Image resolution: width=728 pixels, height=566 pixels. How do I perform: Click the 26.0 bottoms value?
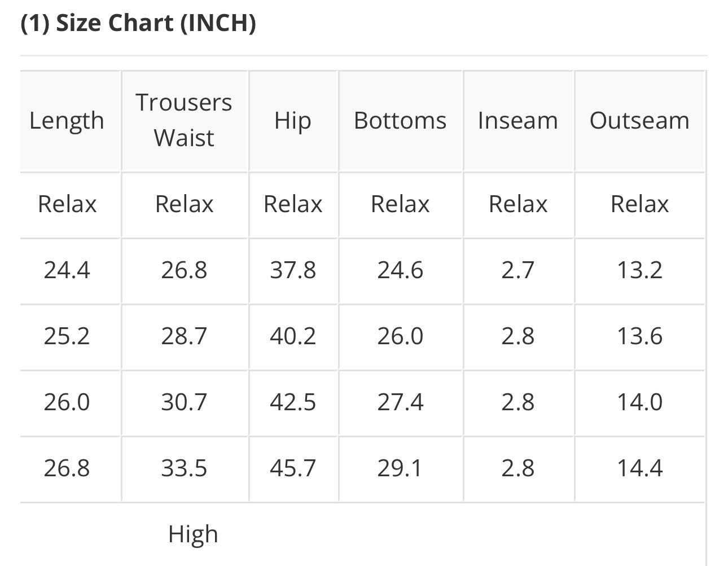point(400,336)
